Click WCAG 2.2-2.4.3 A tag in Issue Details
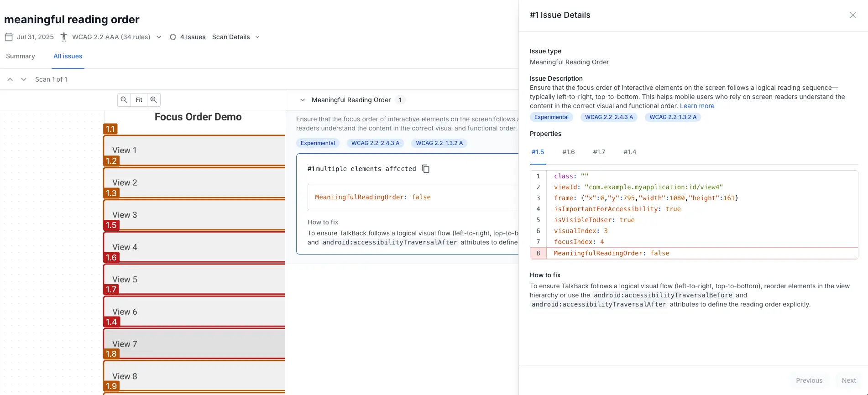This screenshot has height=395, width=868. click(609, 117)
